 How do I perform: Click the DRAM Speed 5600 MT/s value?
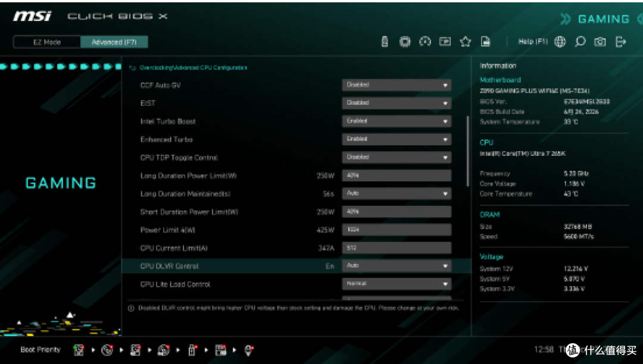pyautogui.click(x=579, y=236)
